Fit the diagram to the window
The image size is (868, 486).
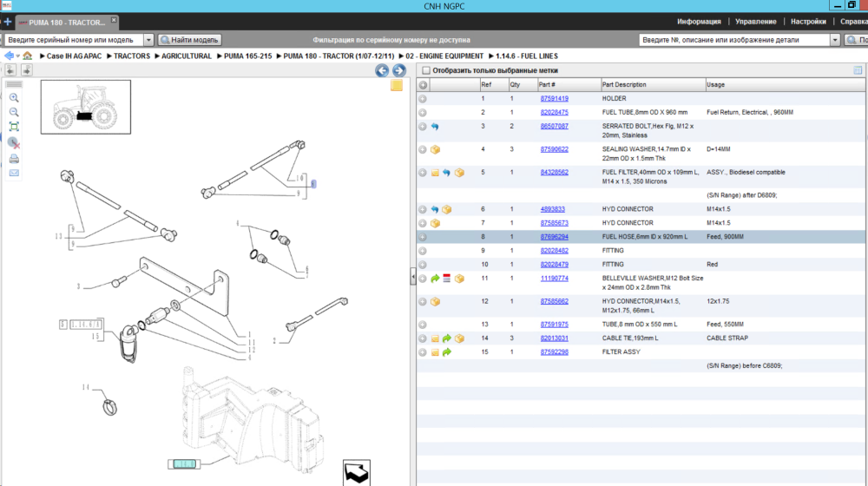(x=14, y=126)
